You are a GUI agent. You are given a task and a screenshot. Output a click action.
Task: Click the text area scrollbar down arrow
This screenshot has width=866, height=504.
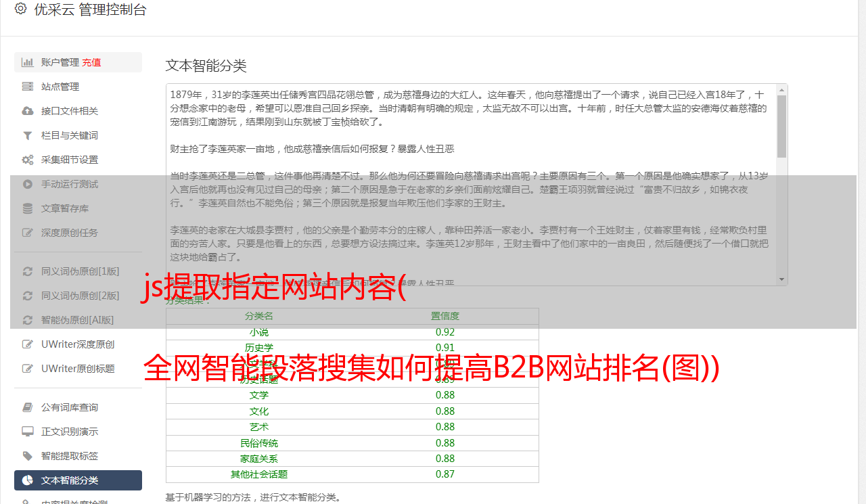(781, 279)
